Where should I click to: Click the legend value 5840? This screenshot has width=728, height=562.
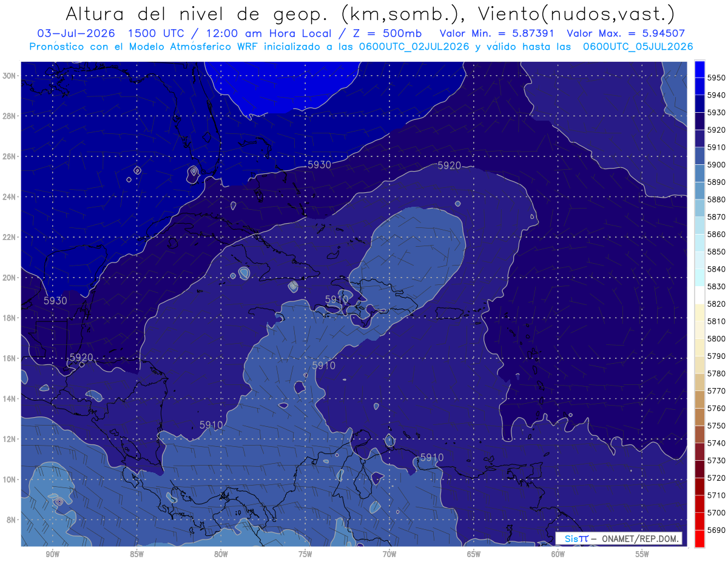[717, 269]
